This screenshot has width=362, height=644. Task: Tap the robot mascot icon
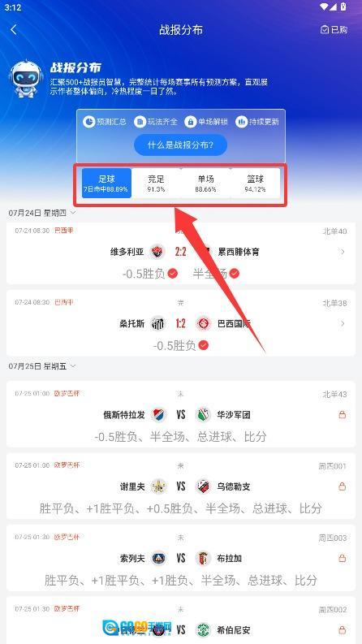tap(26, 80)
